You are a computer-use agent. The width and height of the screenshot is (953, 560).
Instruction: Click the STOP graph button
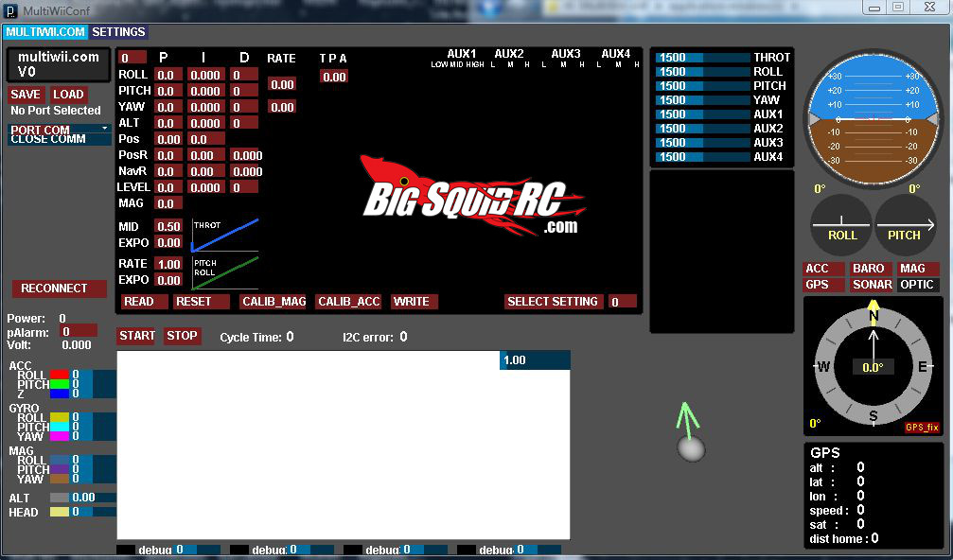point(182,336)
